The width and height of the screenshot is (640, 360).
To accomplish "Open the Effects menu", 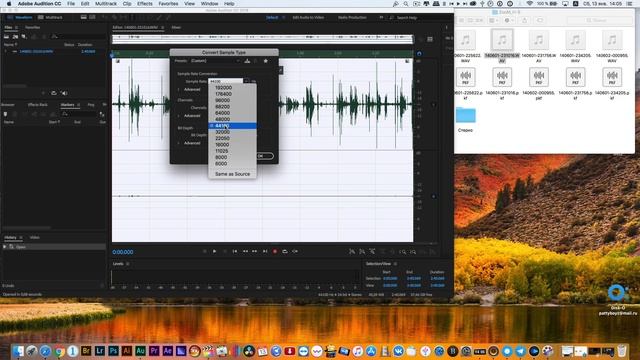I will tap(144, 4).
